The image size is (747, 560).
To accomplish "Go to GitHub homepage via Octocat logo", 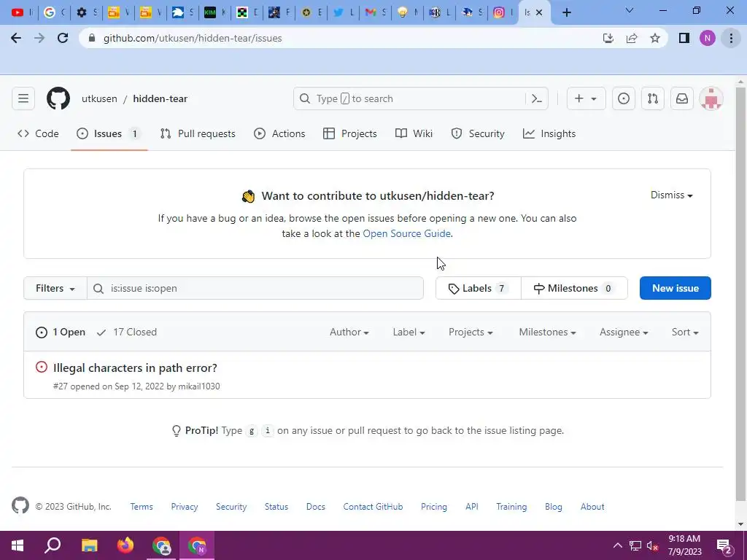I will 58,98.
